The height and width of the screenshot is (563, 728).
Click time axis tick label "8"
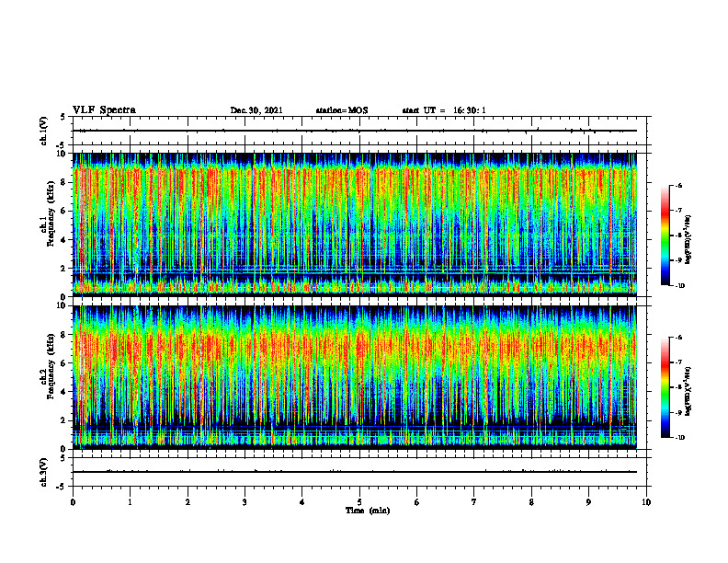point(531,502)
